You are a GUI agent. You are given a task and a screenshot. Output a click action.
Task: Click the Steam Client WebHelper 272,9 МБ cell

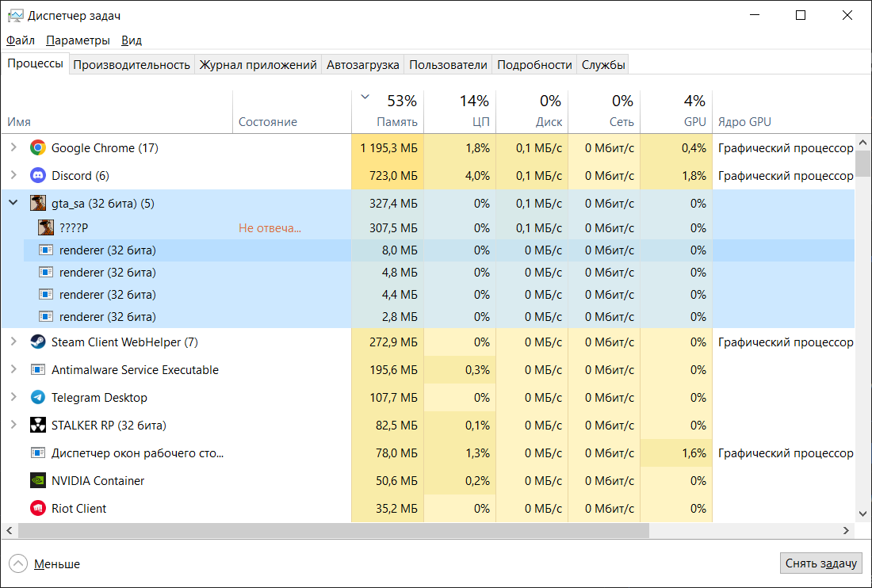(x=388, y=342)
